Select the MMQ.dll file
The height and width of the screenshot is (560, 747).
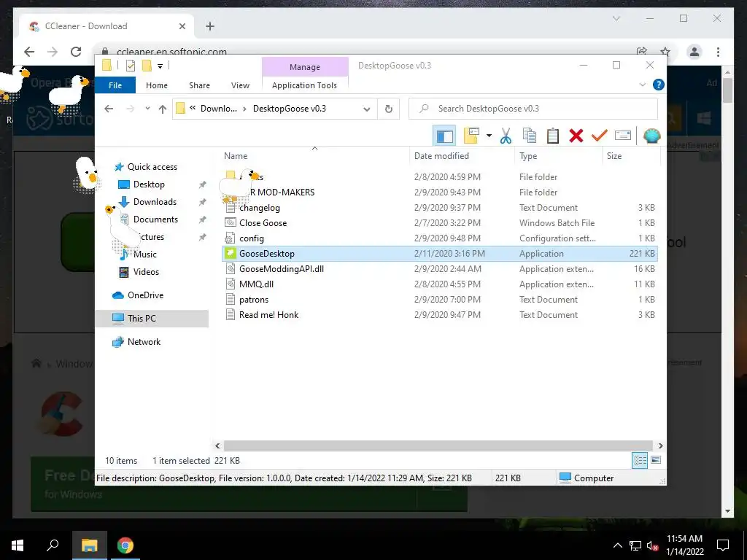(x=256, y=284)
